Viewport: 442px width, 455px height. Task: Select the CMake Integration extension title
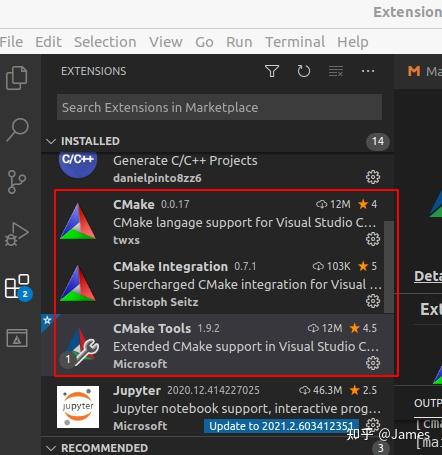(x=170, y=266)
